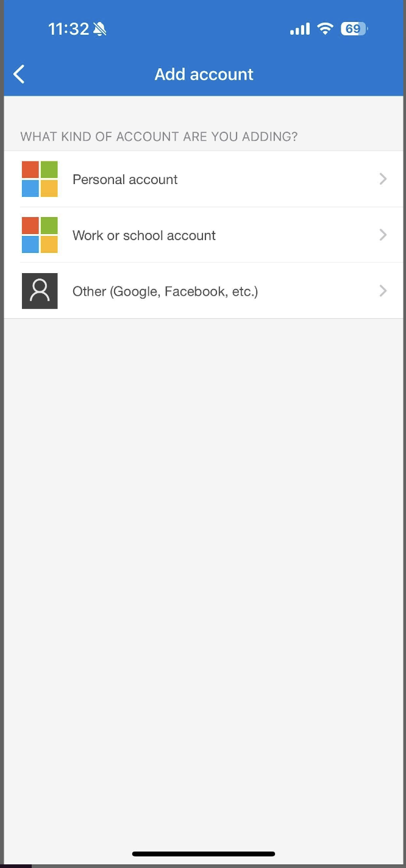Tap the silent mode bell icon
The width and height of the screenshot is (406, 868).
(x=100, y=29)
